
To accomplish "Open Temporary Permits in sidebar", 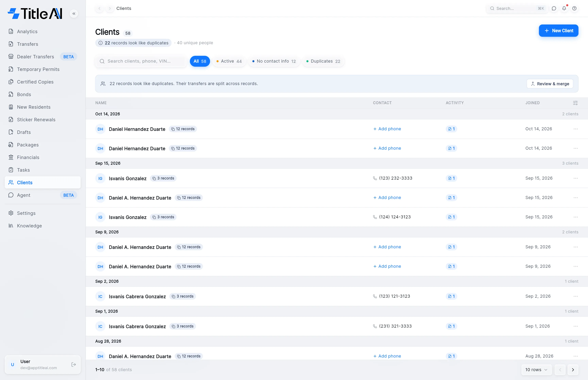I will point(42,69).
